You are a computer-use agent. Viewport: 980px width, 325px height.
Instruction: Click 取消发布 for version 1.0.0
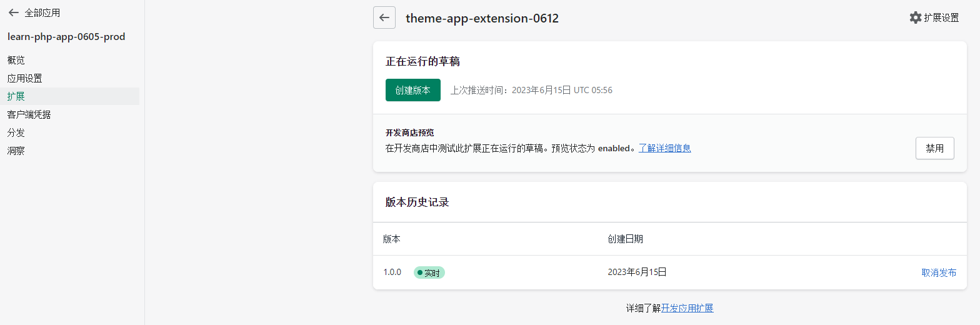point(939,272)
